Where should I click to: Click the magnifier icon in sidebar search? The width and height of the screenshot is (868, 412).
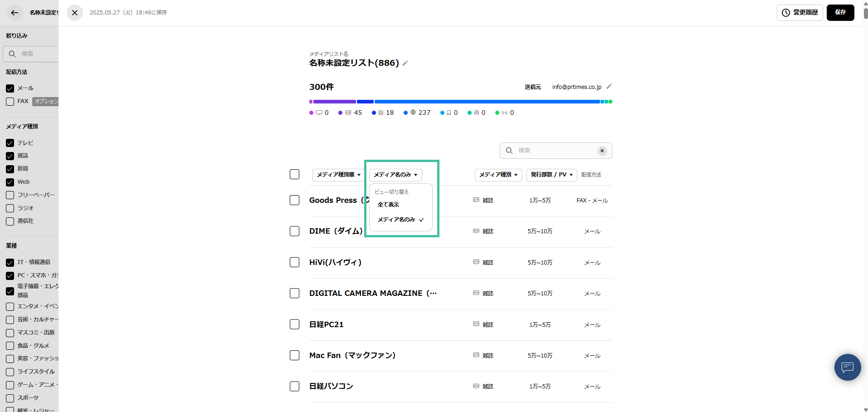12,54
